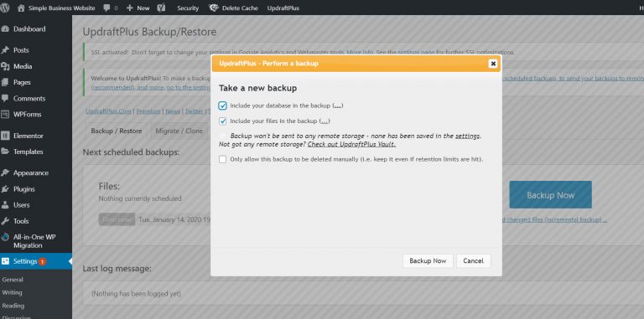The height and width of the screenshot is (319, 644).
Task: Uncheck Include your files in the backup
Action: 222,121
